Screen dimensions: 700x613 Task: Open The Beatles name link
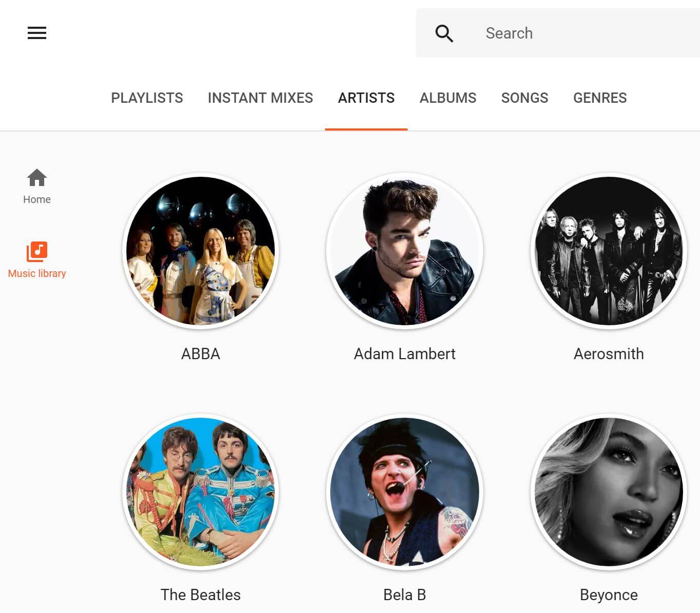tap(201, 595)
